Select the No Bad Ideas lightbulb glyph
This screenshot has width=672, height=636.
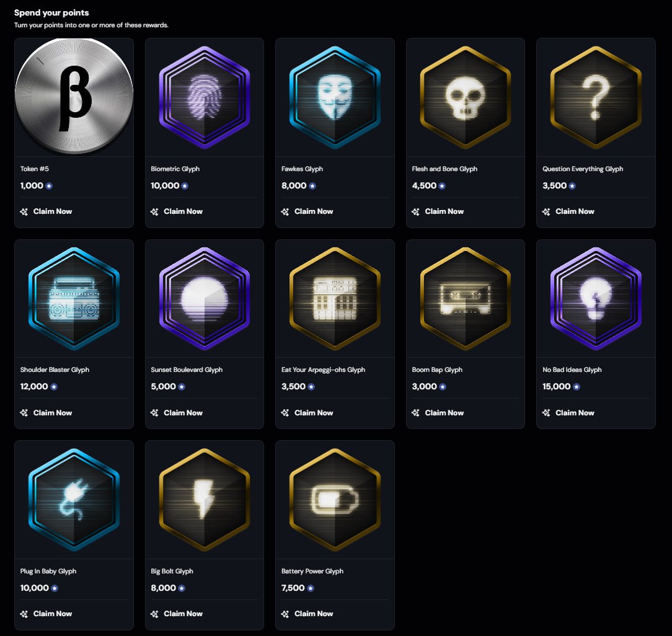(x=596, y=298)
